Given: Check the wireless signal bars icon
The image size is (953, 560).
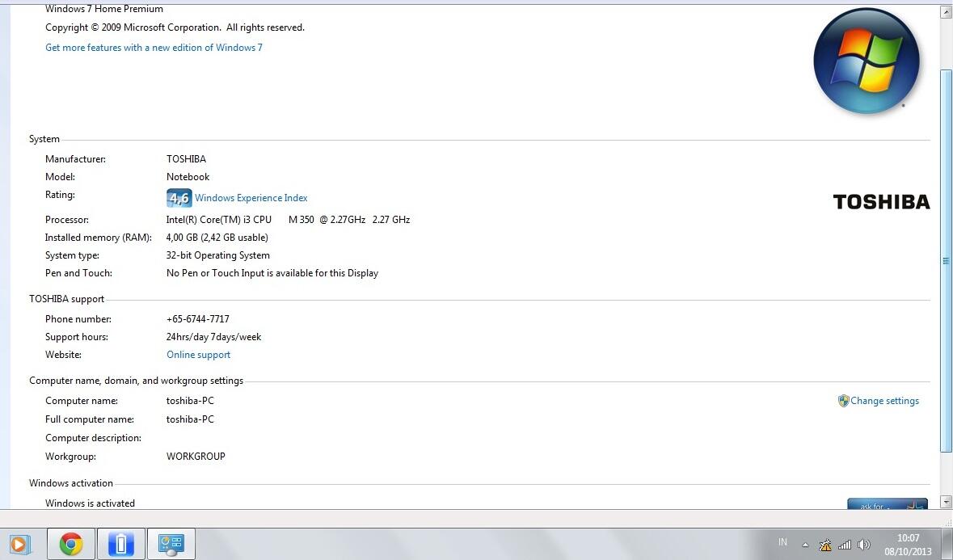Looking at the screenshot, I should 844,545.
